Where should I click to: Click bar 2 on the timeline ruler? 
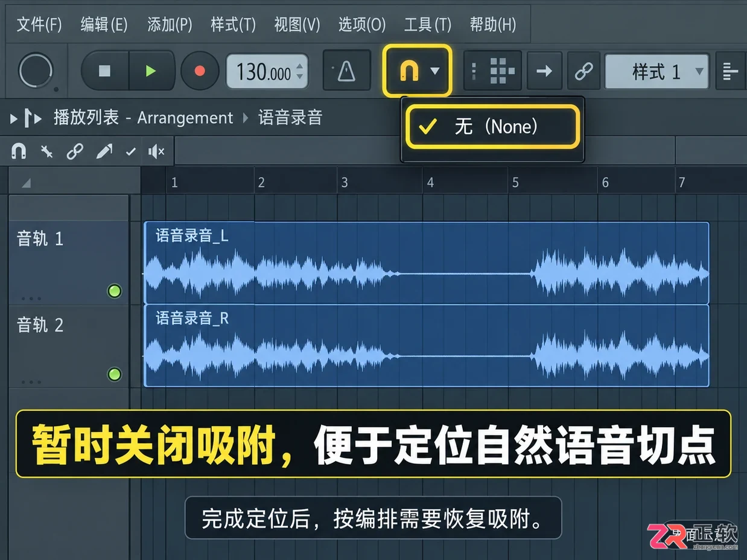pos(261,182)
